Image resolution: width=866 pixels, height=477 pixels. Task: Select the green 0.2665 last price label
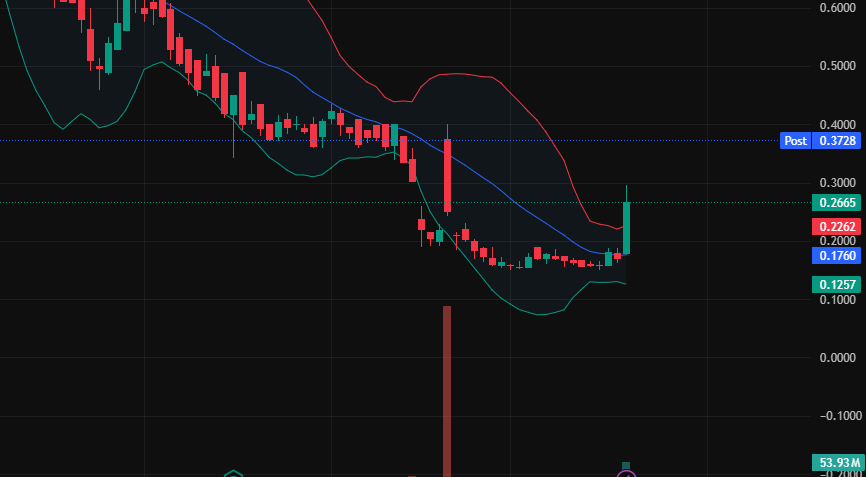[837, 203]
